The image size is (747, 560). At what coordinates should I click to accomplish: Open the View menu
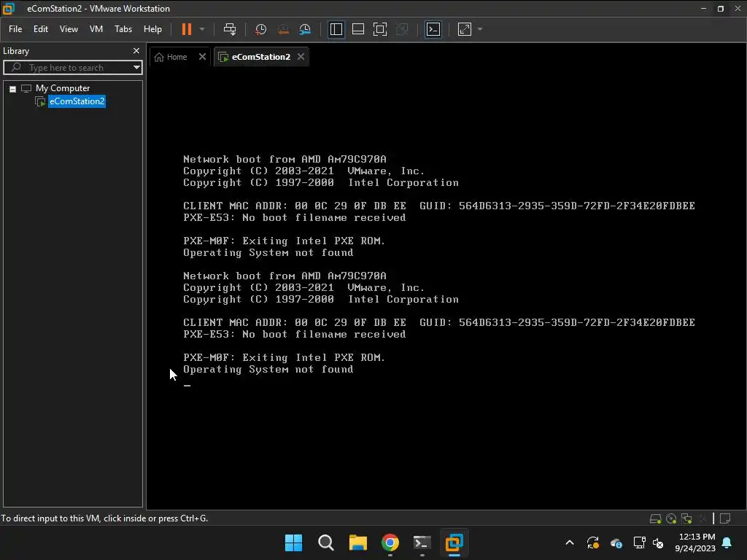[x=69, y=29]
